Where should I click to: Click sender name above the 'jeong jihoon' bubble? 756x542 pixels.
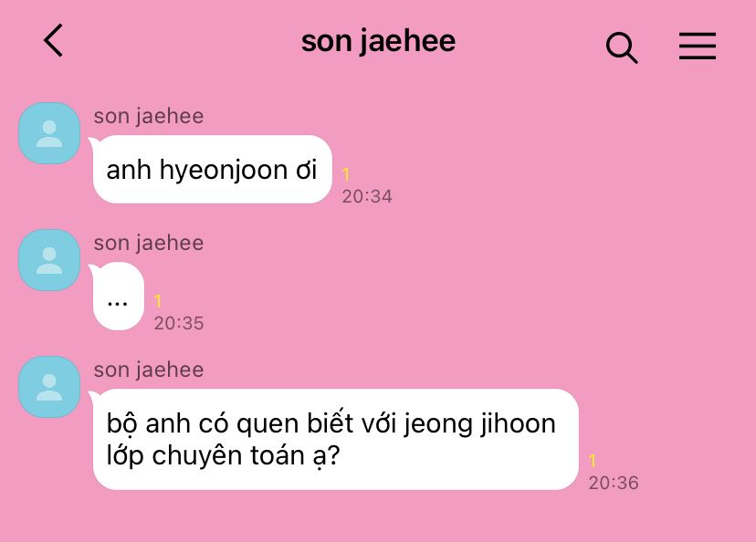point(149,370)
